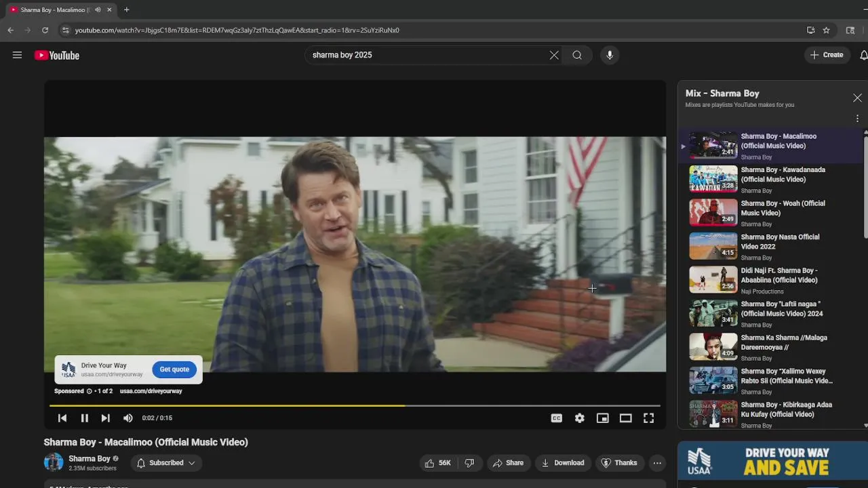Play Sharma Ka Sharma Malaga Dareemooyaa

(x=771, y=347)
